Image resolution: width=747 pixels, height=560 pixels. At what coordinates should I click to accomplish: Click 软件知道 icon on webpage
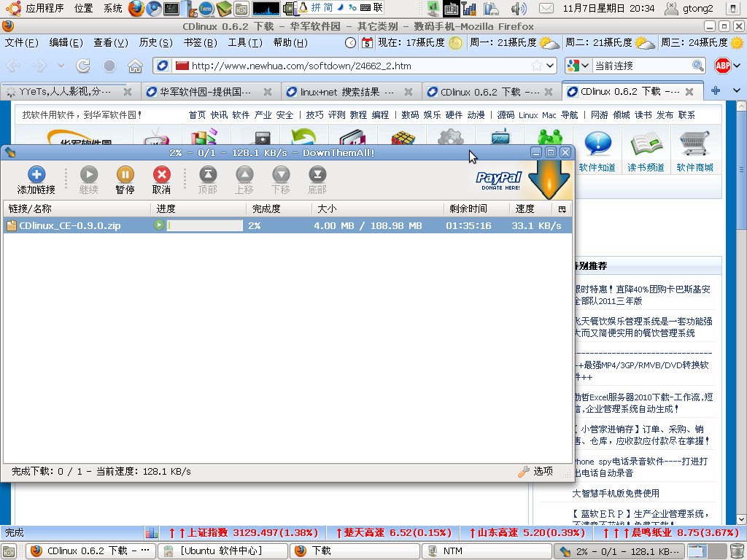tap(597, 144)
